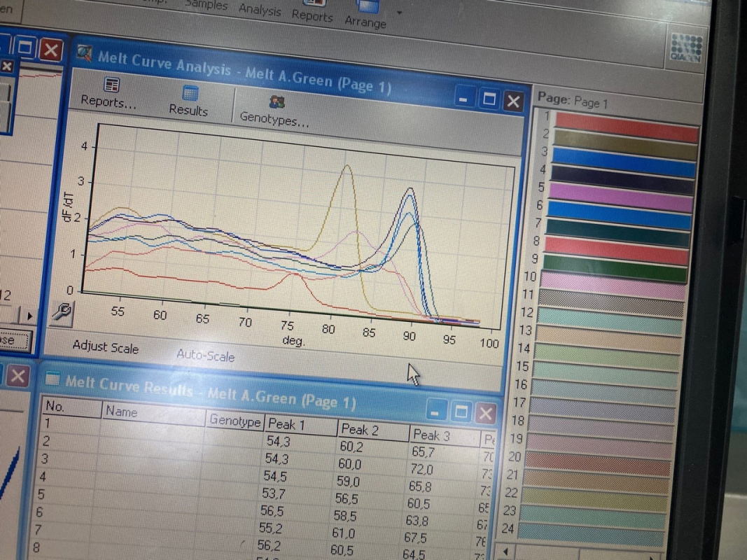This screenshot has height=560, width=747.
Task: Click the Arrange windows icon
Action: 367,8
